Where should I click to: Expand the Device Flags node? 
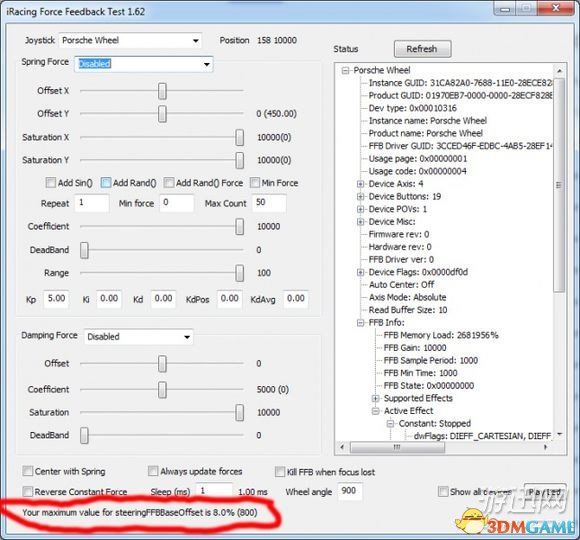pos(360,272)
